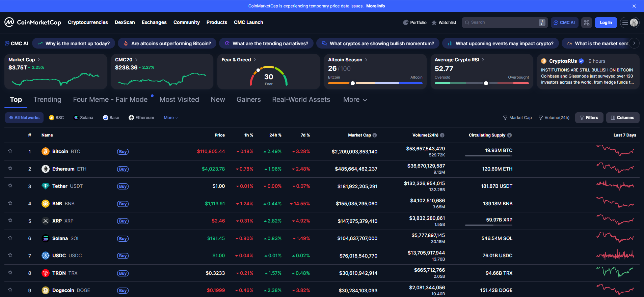Image resolution: width=644 pixels, height=297 pixels.
Task: Toggle BNB watchlist star
Action: [x=10, y=203]
